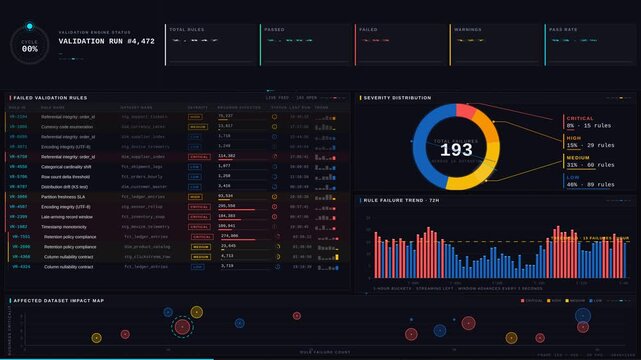
Task: Click status icon in Late-arriving record window row
Action: point(274,217)
